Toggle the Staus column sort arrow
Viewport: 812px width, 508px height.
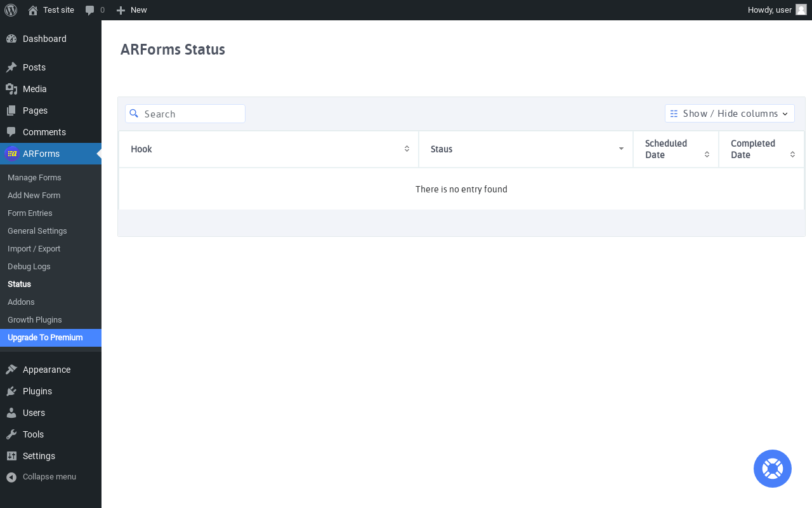click(621, 149)
